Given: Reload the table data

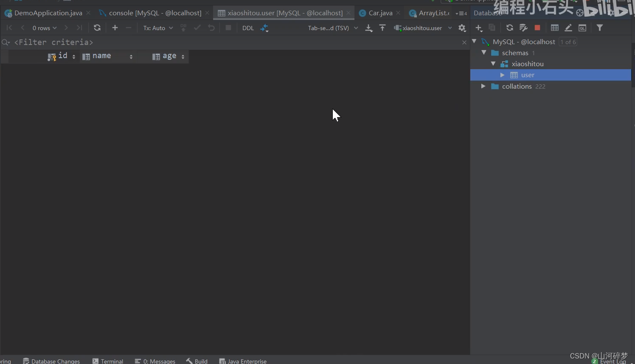Looking at the screenshot, I should 97,28.
